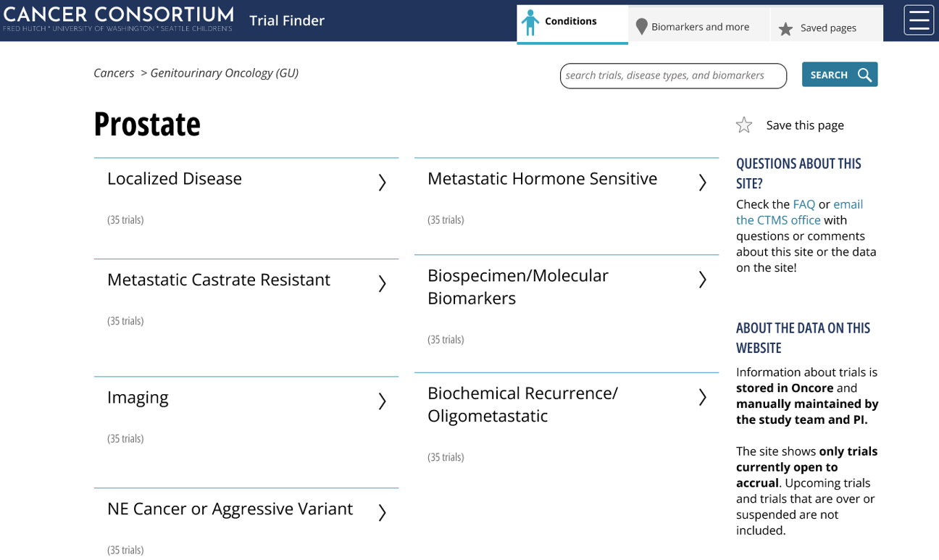
Task: Click the map pin Biomarkers icon
Action: pyautogui.click(x=641, y=27)
